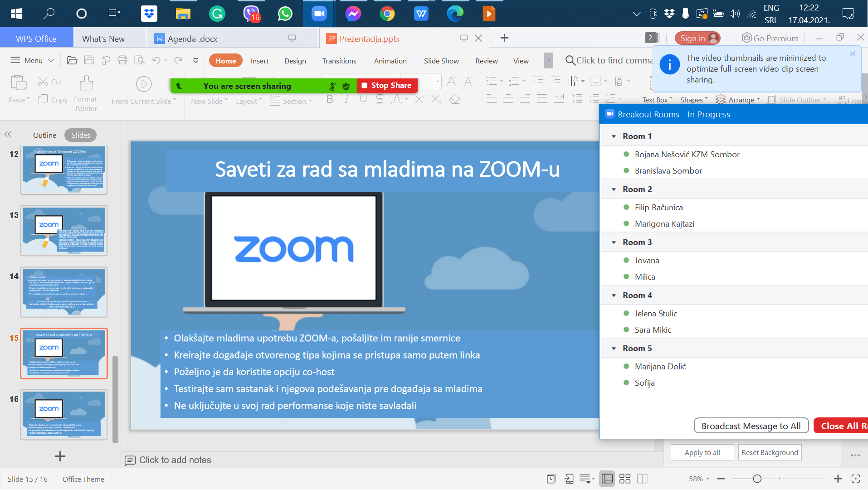The image size is (868, 494).
Task: Click the Open file folder icon
Action: point(72,60)
